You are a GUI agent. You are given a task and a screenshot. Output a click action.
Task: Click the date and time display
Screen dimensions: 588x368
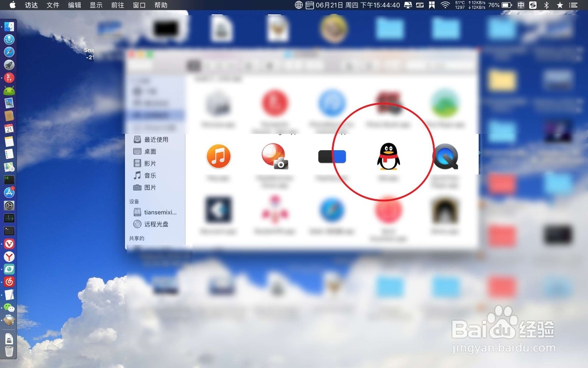(359, 5)
